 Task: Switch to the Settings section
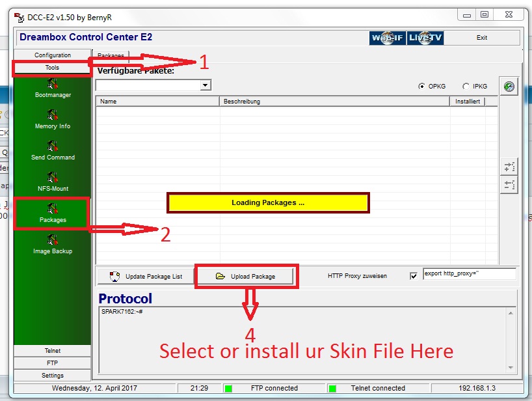53,375
